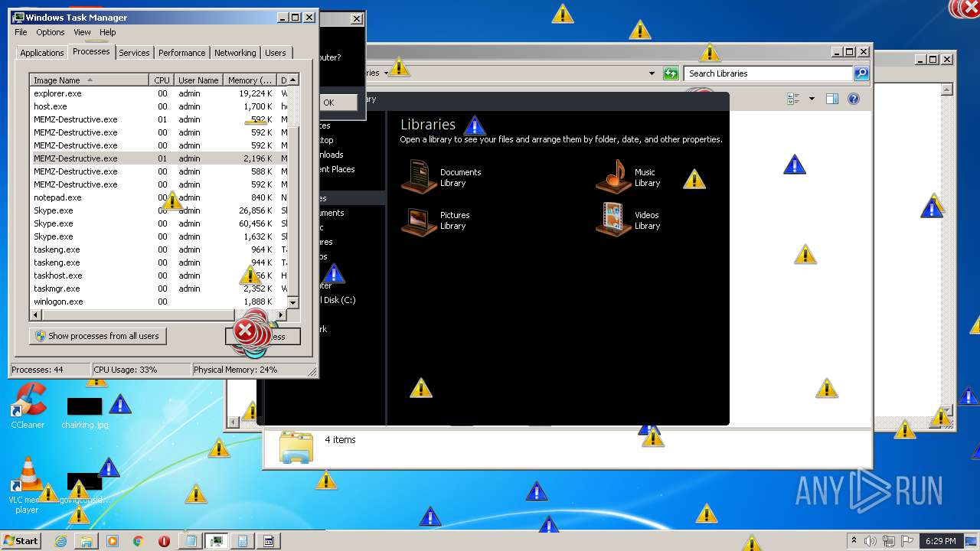Switch to Calculator via its taskbar button
The height and width of the screenshot is (551, 980).
pos(243,541)
